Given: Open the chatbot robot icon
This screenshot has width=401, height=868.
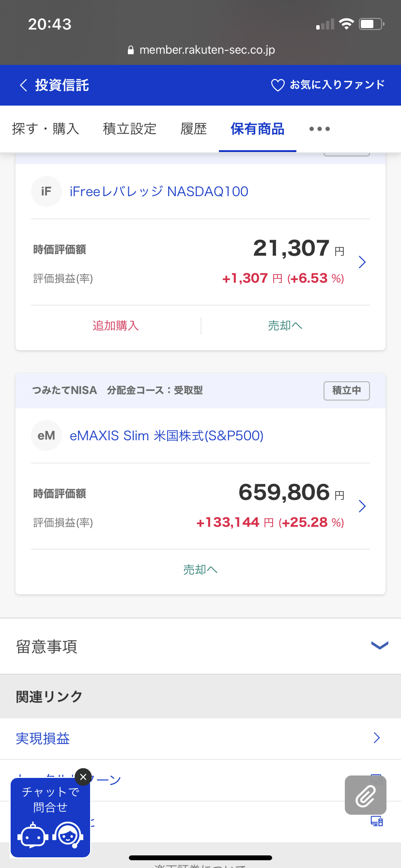Looking at the screenshot, I should tap(32, 835).
